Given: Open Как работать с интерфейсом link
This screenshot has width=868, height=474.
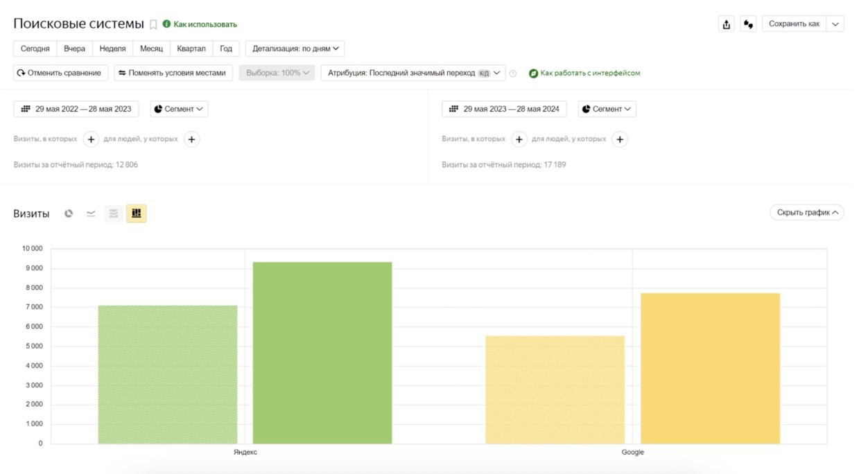Looking at the screenshot, I should point(584,73).
